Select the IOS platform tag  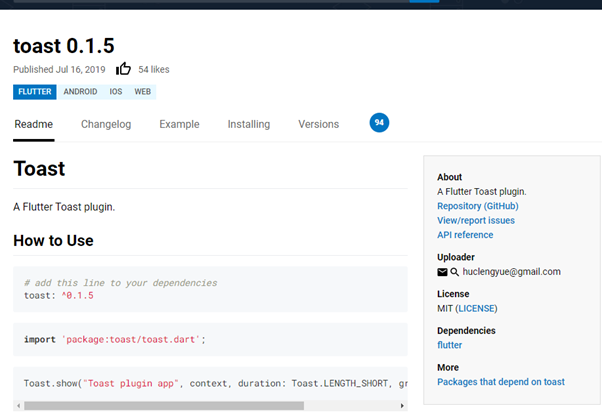(116, 92)
